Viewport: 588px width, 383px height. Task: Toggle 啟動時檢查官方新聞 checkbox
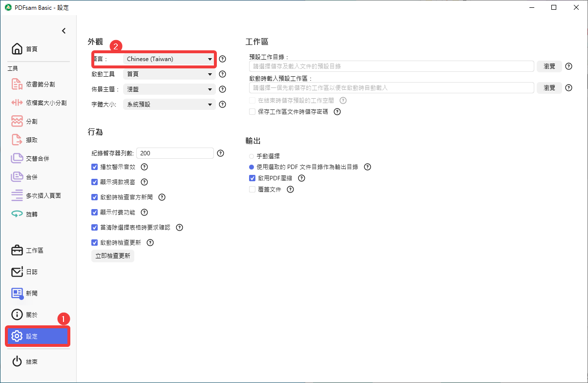[95, 197]
